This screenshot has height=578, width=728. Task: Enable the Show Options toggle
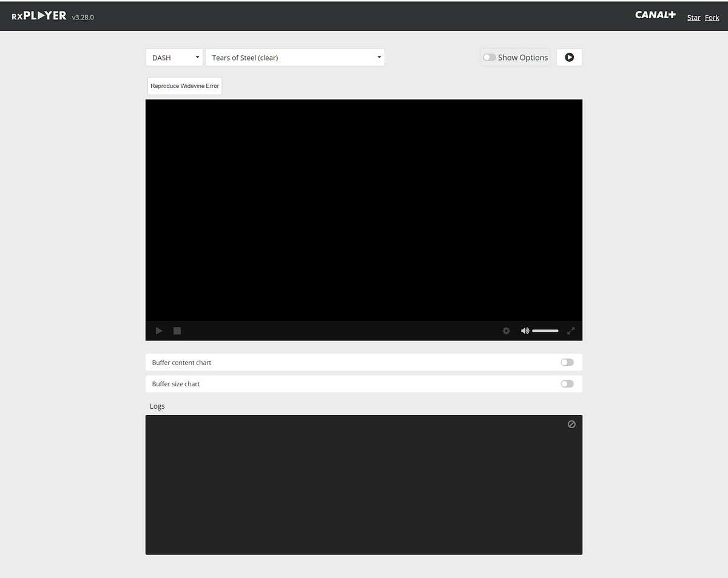click(x=489, y=56)
